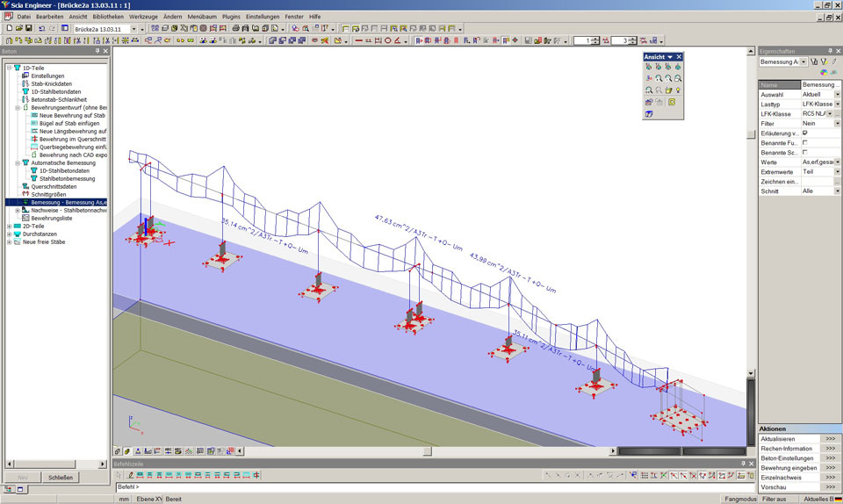Open the Lasttyp dropdown
This screenshot has height=504, width=843.
[837, 104]
